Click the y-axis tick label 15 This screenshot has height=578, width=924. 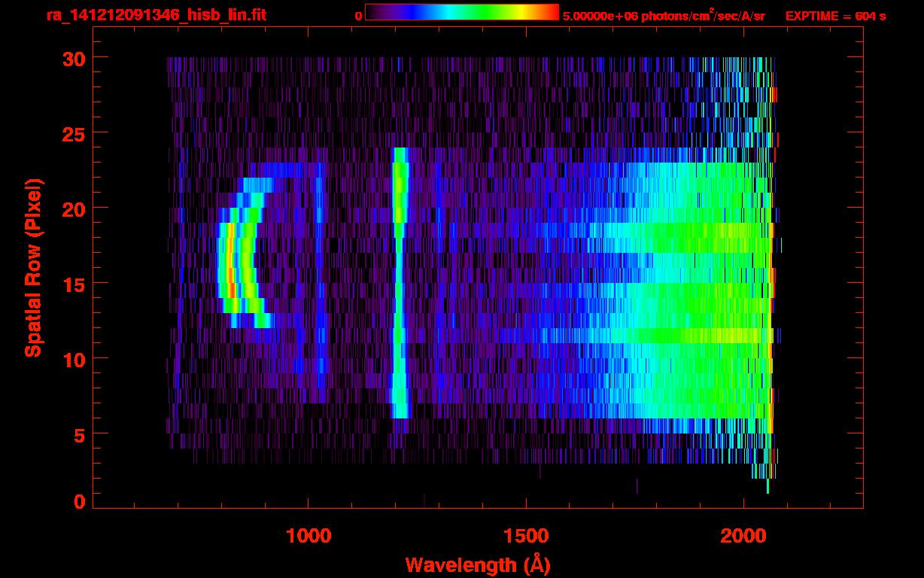point(73,284)
